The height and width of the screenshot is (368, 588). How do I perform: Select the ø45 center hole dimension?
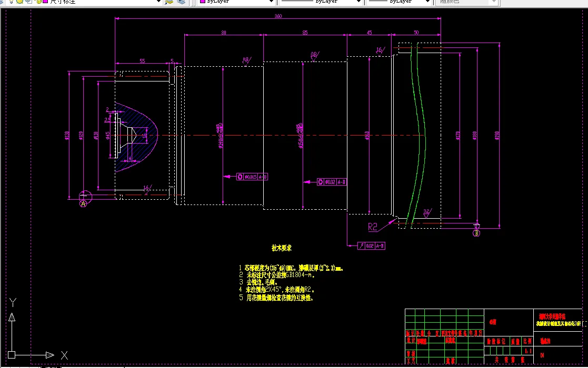coord(108,135)
